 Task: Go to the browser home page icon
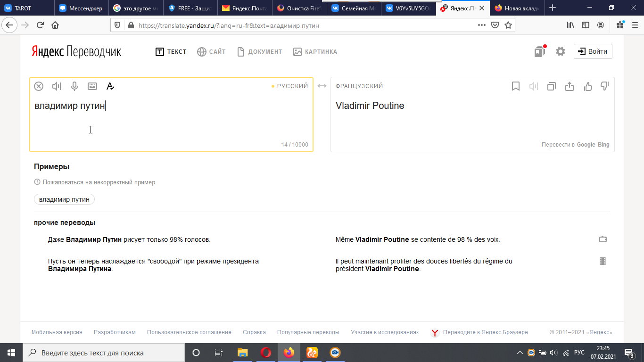click(55, 25)
